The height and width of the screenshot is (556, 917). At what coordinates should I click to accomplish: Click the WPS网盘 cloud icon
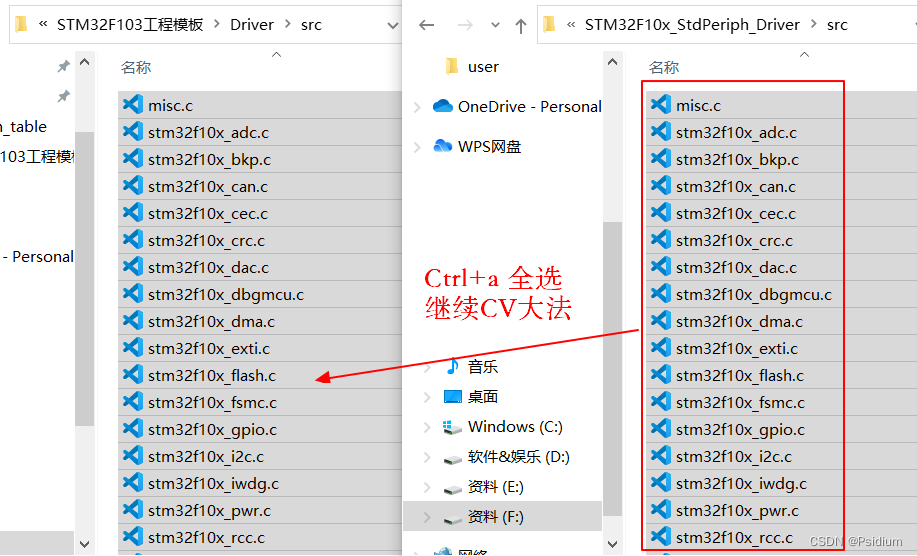(x=443, y=146)
